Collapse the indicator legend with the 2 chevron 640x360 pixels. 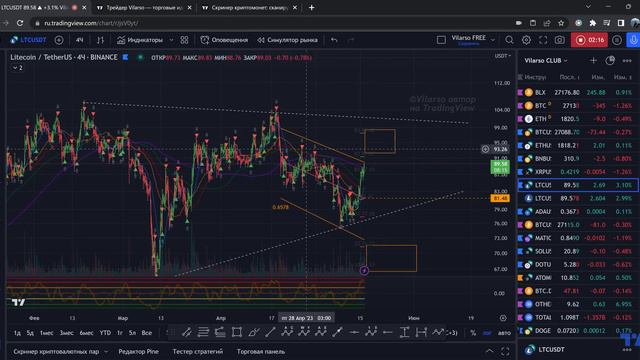(18, 68)
